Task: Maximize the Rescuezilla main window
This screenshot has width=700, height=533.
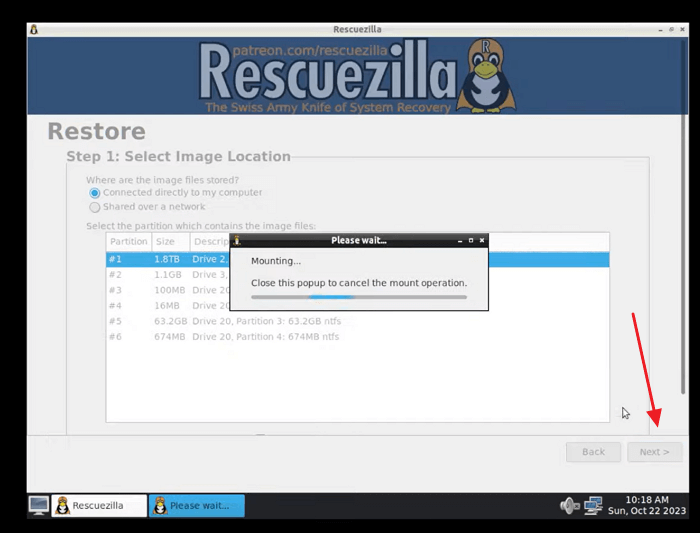Action: (671, 29)
